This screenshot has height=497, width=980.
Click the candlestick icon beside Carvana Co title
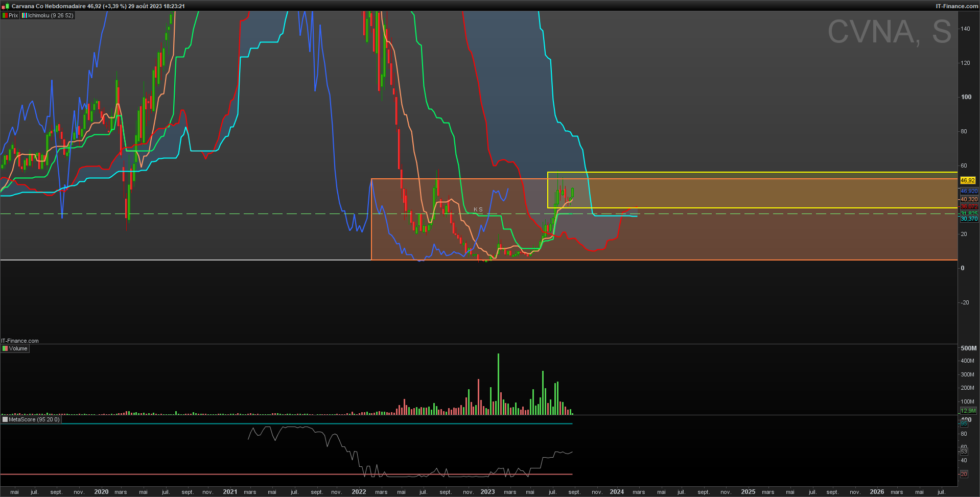pos(6,6)
